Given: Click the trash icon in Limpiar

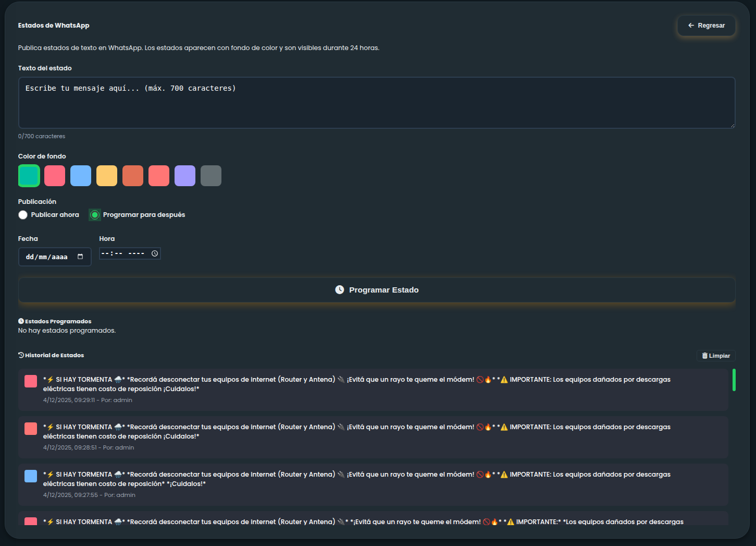Looking at the screenshot, I should pos(705,356).
